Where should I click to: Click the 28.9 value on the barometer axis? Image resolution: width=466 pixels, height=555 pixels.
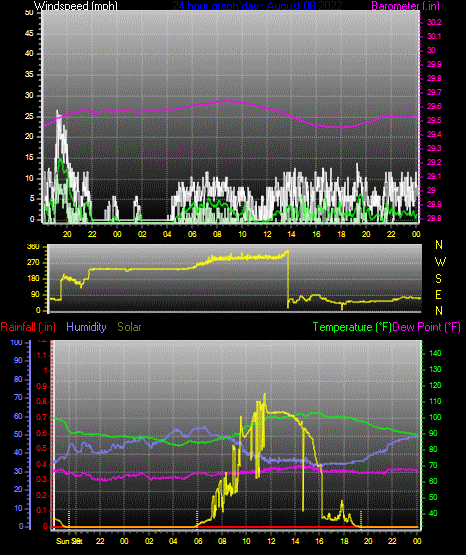[434, 204]
